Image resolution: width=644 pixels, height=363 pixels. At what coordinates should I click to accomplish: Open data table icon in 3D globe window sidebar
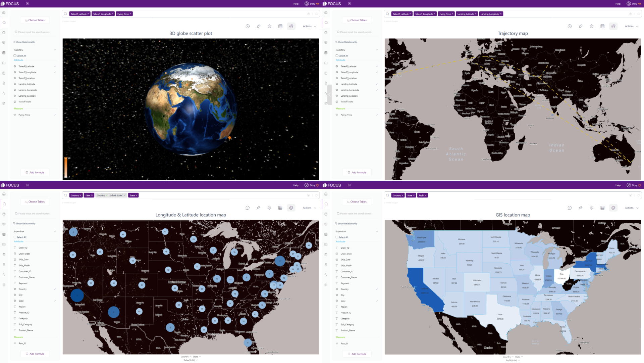pyautogui.click(x=4, y=53)
